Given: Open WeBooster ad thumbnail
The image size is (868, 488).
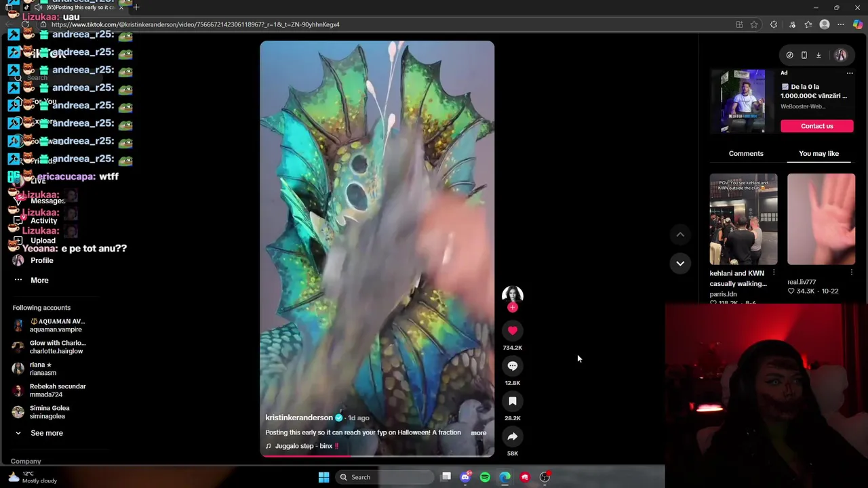Looking at the screenshot, I should click(743, 101).
